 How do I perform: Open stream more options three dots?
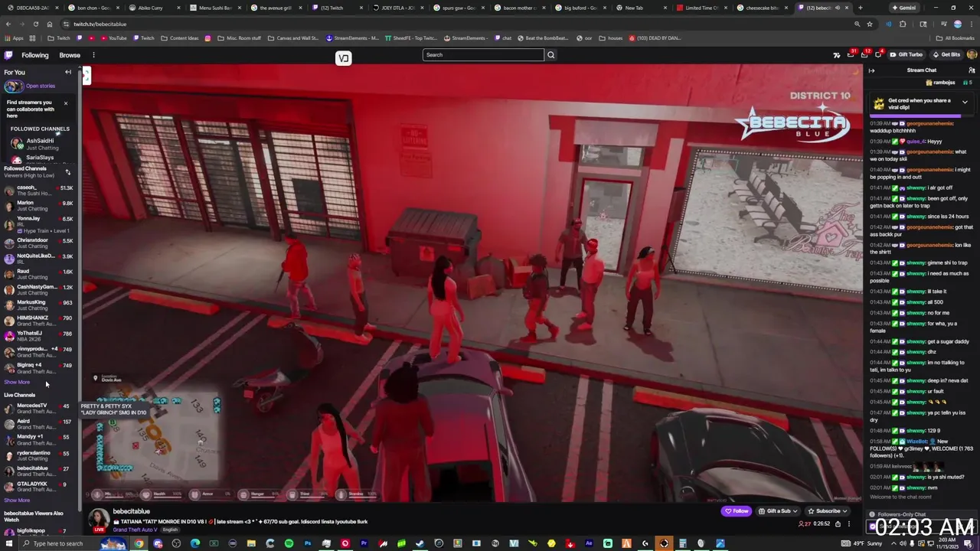coord(848,524)
